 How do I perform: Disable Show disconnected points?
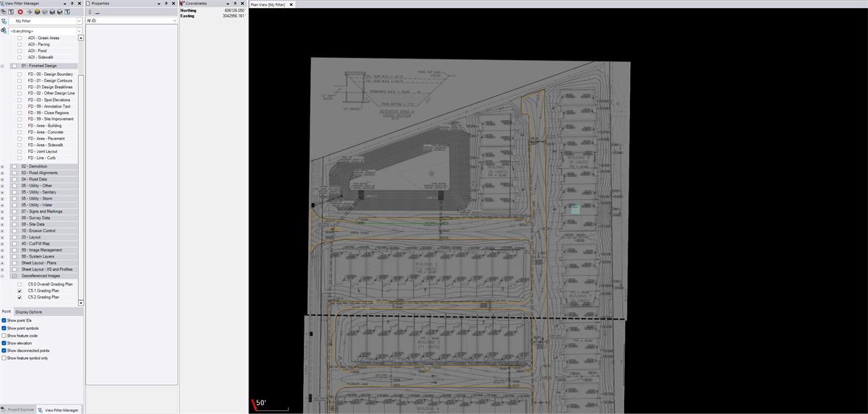click(4, 350)
